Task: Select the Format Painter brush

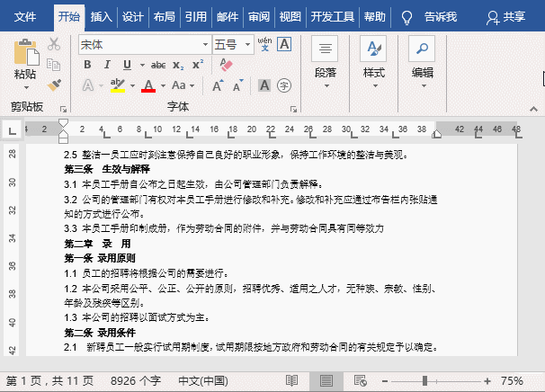Action: 54,85
